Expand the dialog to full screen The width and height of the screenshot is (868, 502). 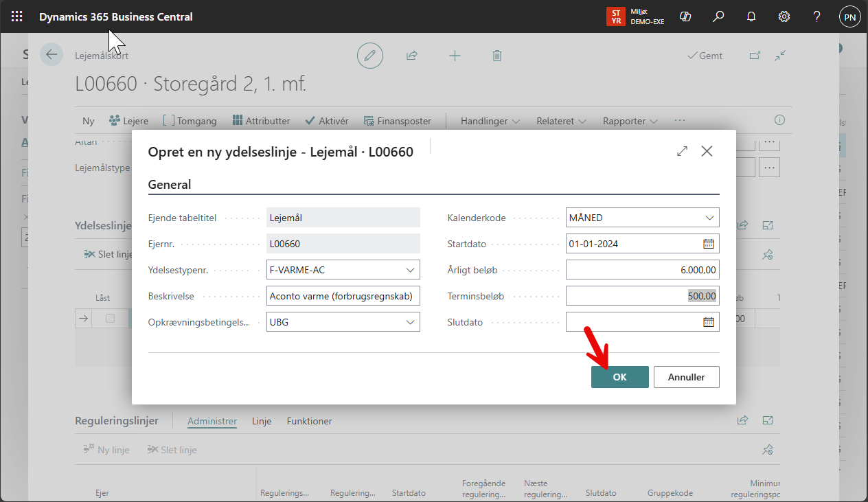(682, 151)
